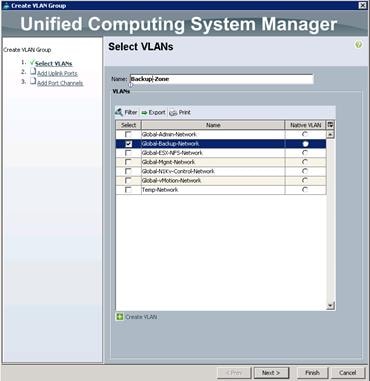Click the green Create VLAN plus icon
This screenshot has height=381, width=370.
coord(120,317)
